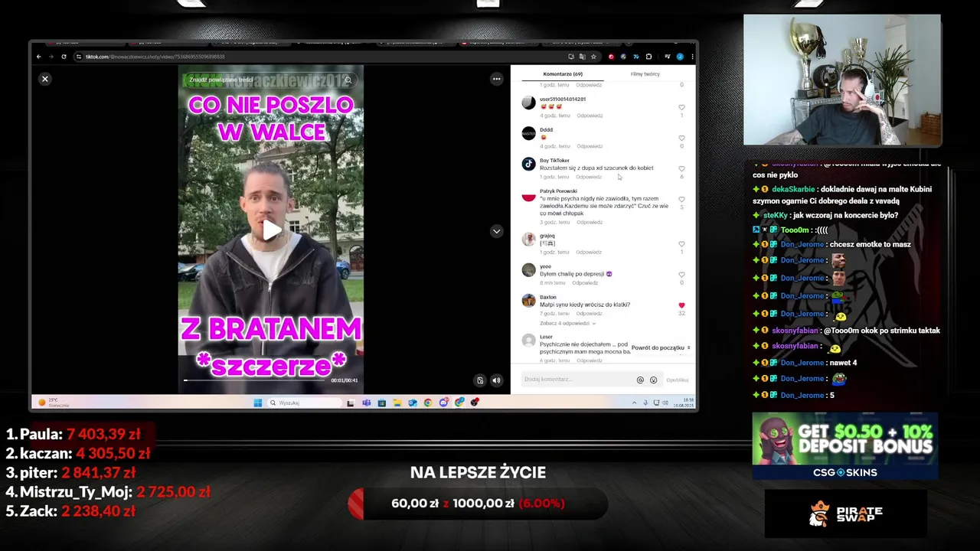Open the browser profile avatar
This screenshot has width=980, height=551.
[680, 57]
